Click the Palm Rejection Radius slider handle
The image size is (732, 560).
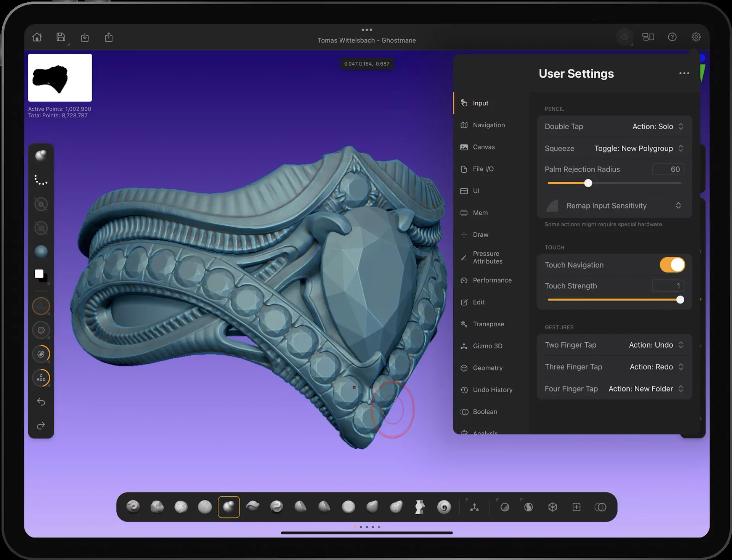[588, 183]
